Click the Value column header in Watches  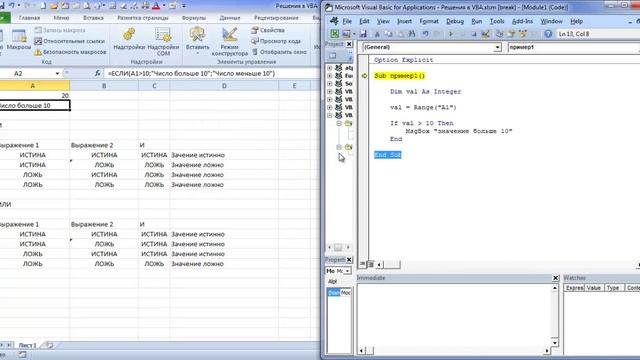(x=594, y=288)
